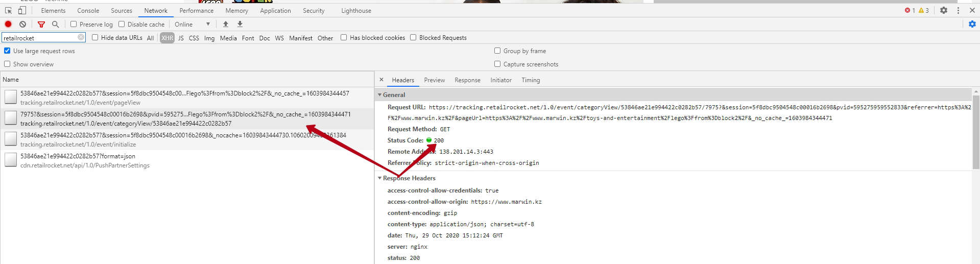This screenshot has width=980, height=264.
Task: Open DevTools settings gear icon
Action: (944, 10)
